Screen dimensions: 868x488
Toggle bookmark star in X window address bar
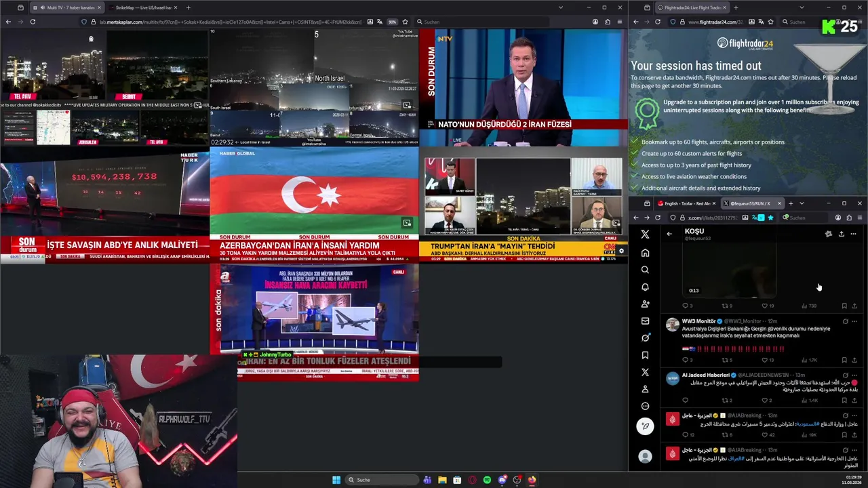tap(770, 218)
